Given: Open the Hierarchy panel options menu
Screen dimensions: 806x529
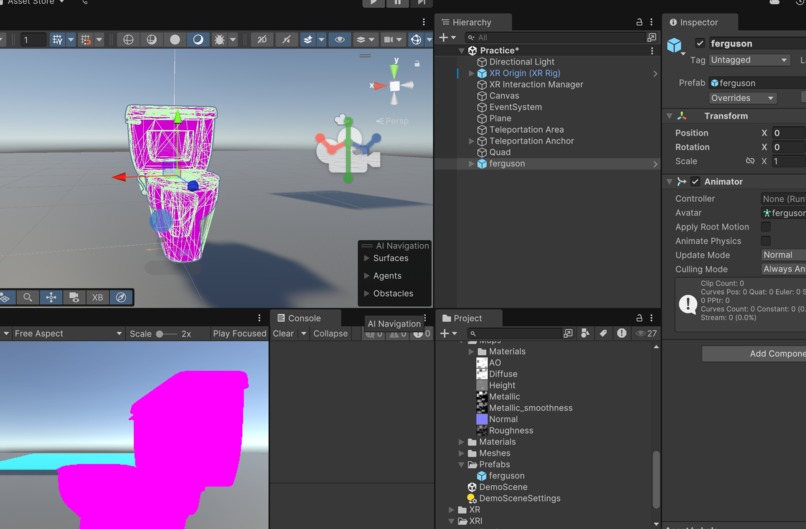Looking at the screenshot, I should click(651, 22).
